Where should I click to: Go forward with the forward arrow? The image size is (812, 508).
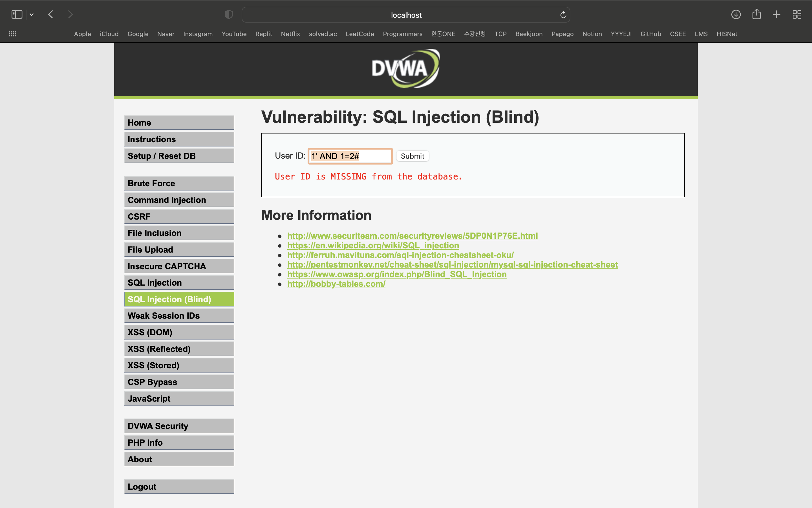pyautogui.click(x=70, y=14)
